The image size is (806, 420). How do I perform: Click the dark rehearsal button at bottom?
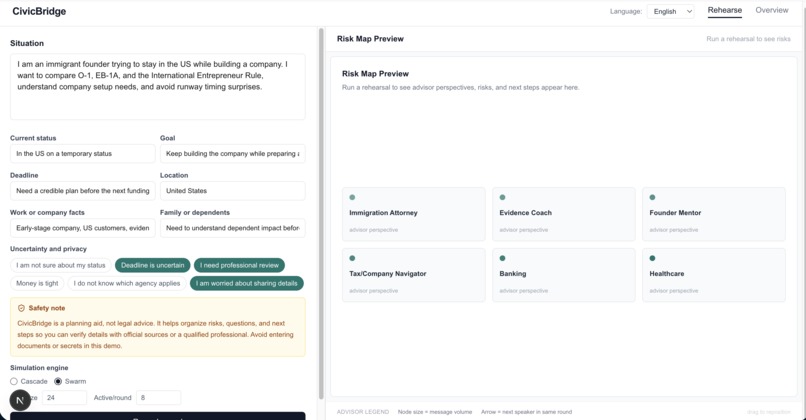158,416
